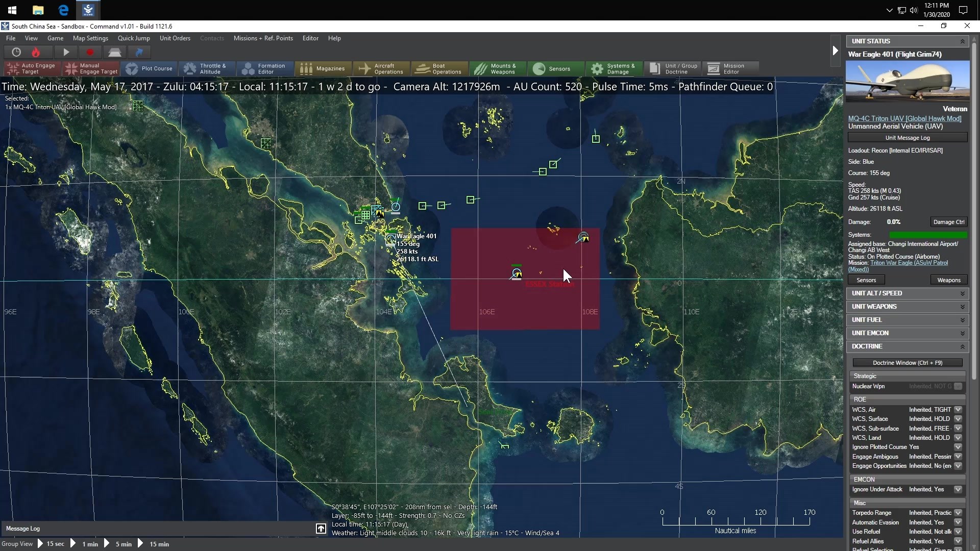This screenshot has height=551, width=980.
Task: Click the blue arrow icon in toolbar
Action: (139, 52)
